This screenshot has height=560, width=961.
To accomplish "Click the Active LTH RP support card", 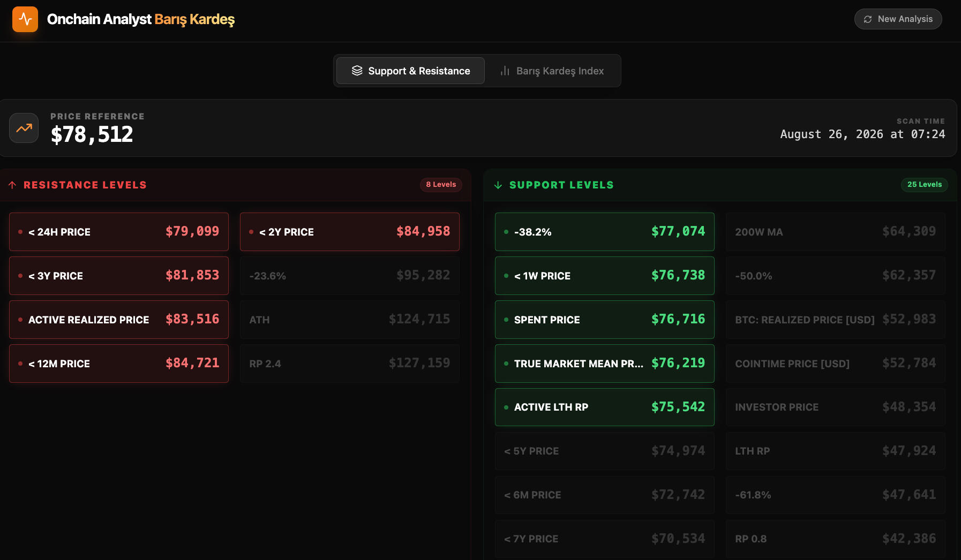I will tap(605, 407).
